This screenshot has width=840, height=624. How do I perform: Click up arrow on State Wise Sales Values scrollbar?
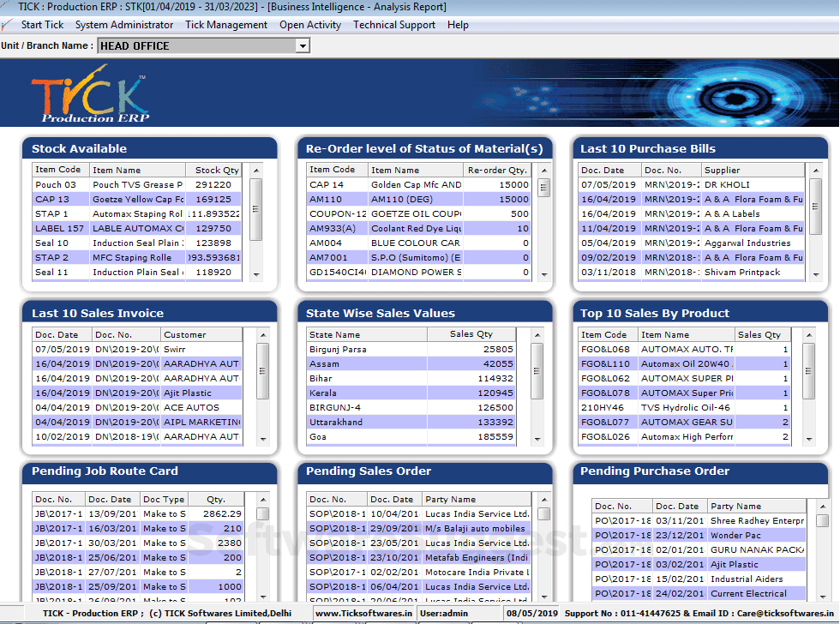coord(536,335)
